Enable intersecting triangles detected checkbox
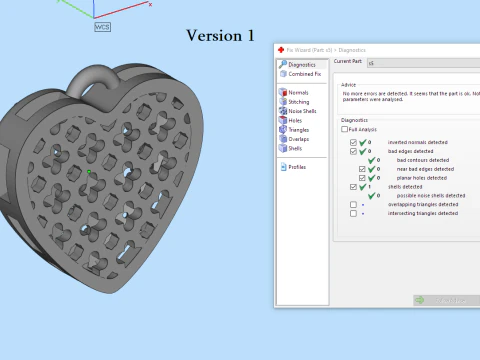This screenshot has width=480, height=360. pos(353,213)
